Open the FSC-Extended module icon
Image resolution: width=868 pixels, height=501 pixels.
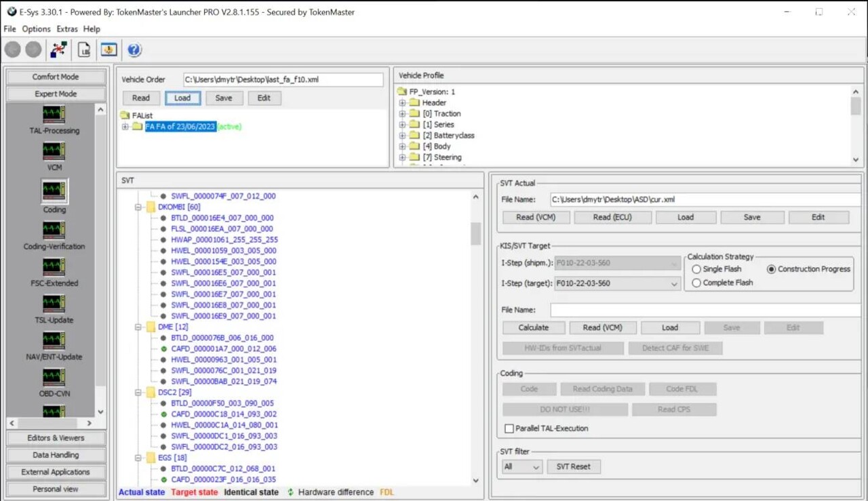pyautogui.click(x=54, y=267)
